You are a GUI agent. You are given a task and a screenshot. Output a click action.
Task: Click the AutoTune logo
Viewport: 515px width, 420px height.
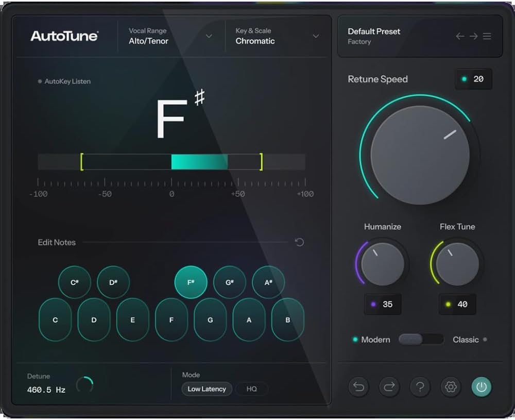(x=64, y=36)
